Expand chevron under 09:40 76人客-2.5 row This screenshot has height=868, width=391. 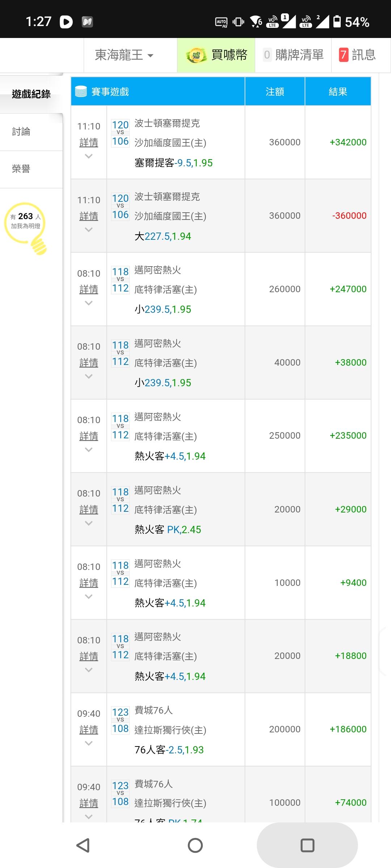(x=89, y=743)
